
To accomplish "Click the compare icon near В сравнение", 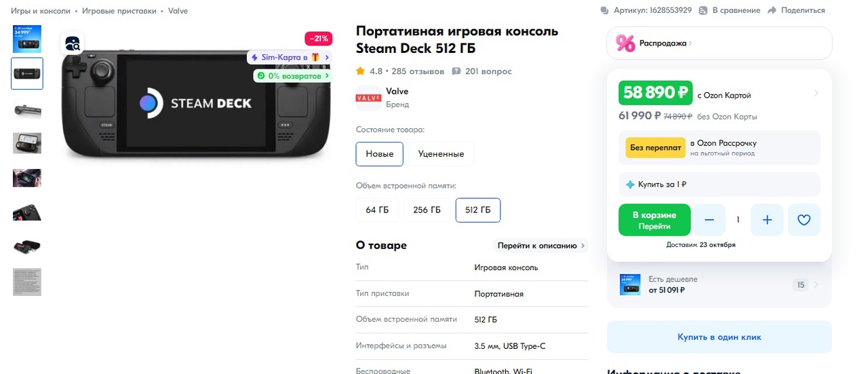I will (x=703, y=10).
